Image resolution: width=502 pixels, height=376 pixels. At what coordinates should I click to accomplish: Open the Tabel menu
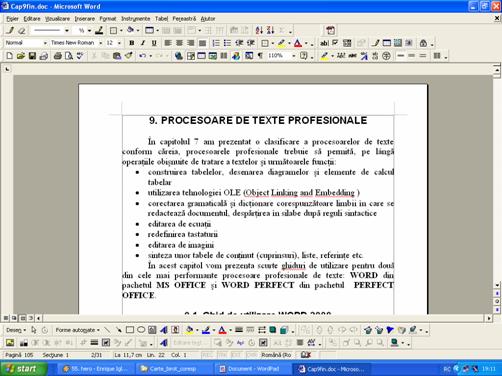tap(161, 19)
